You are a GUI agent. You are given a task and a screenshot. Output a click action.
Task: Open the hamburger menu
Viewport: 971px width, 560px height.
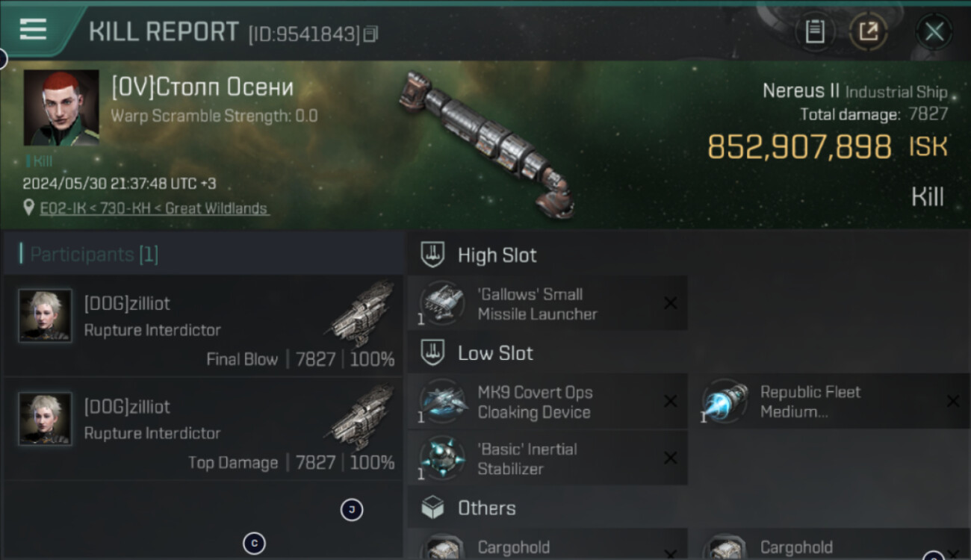[33, 30]
